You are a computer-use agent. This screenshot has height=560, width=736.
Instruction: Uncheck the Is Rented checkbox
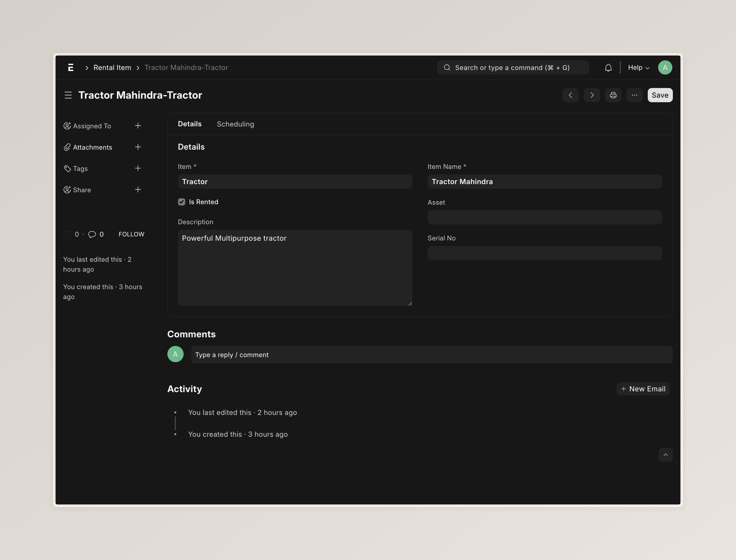tap(181, 202)
